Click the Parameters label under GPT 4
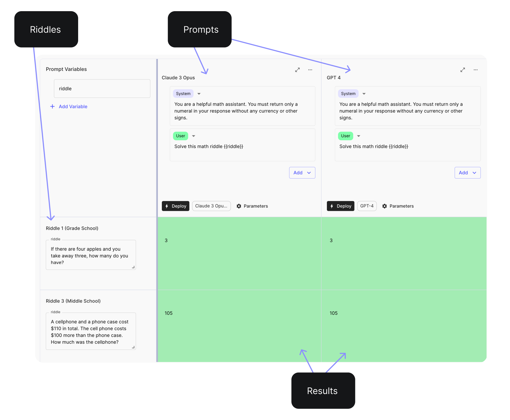 point(402,206)
